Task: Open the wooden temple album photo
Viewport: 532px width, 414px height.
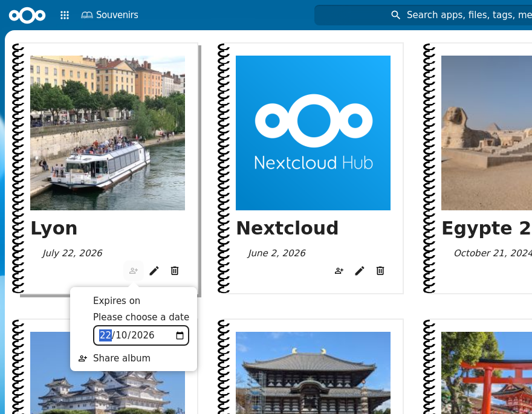Action: (313, 373)
